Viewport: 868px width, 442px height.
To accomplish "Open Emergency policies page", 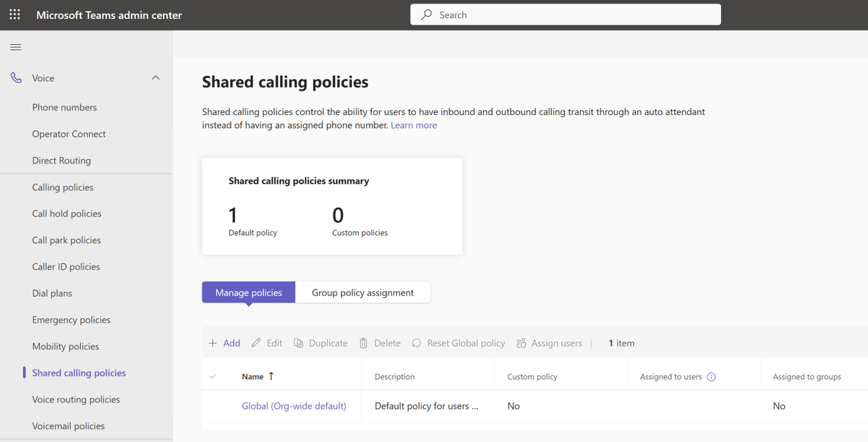I will [72, 320].
